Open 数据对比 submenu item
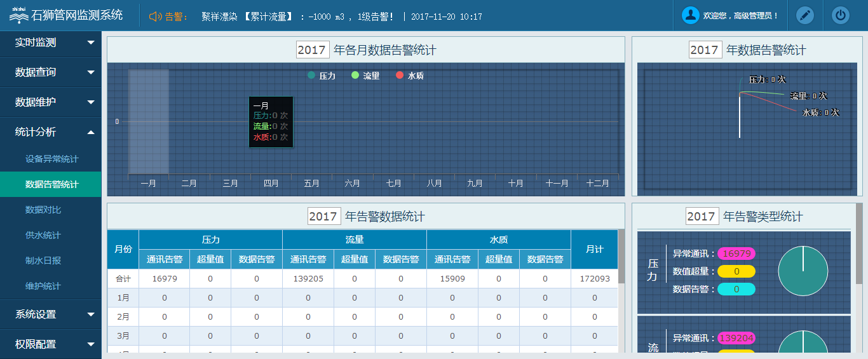This screenshot has width=868, height=359. click(x=43, y=210)
